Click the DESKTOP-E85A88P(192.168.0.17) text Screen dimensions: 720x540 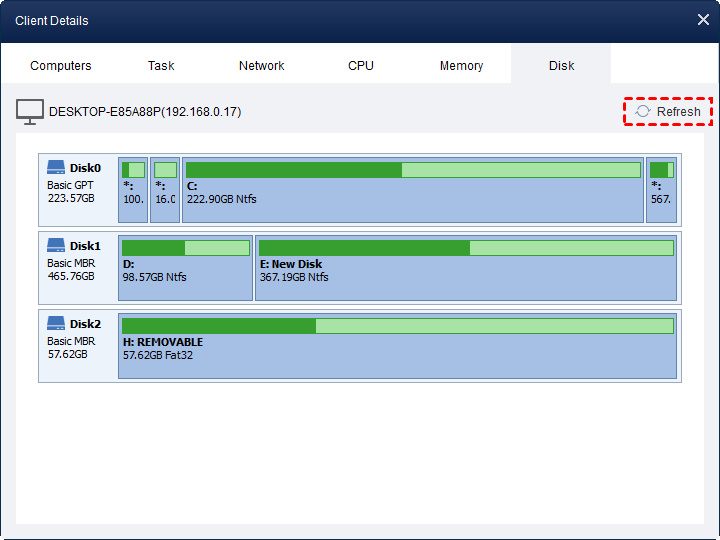145,112
